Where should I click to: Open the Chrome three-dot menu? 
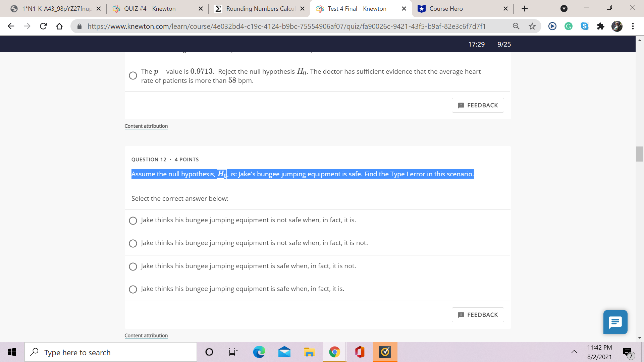(x=633, y=26)
